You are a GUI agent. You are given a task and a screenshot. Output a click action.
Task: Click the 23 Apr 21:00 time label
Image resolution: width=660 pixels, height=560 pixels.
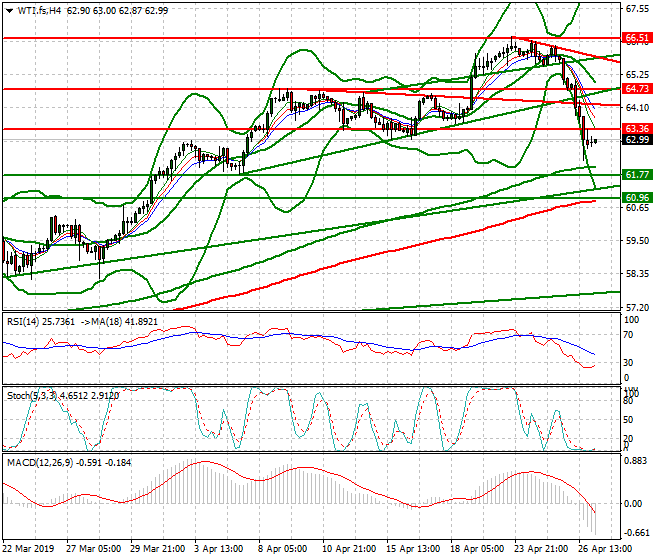coord(541,549)
